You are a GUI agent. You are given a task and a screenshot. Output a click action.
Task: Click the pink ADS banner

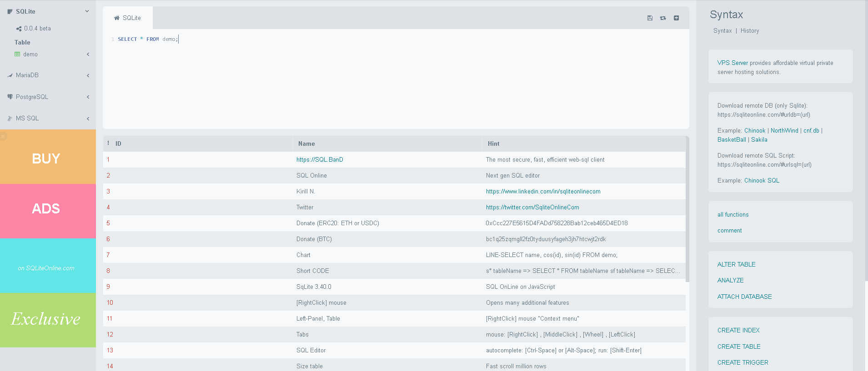point(48,211)
